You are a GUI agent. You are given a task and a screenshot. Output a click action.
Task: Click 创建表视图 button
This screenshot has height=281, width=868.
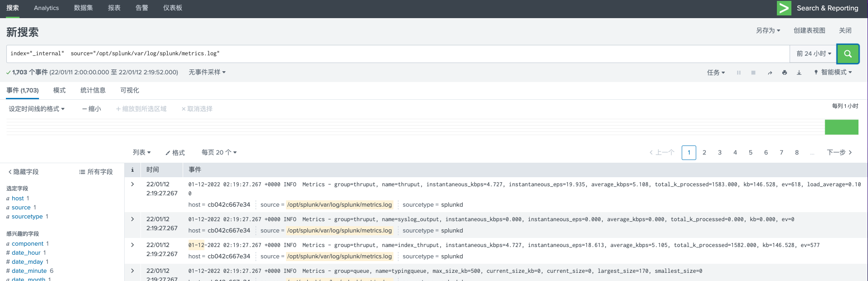point(809,30)
